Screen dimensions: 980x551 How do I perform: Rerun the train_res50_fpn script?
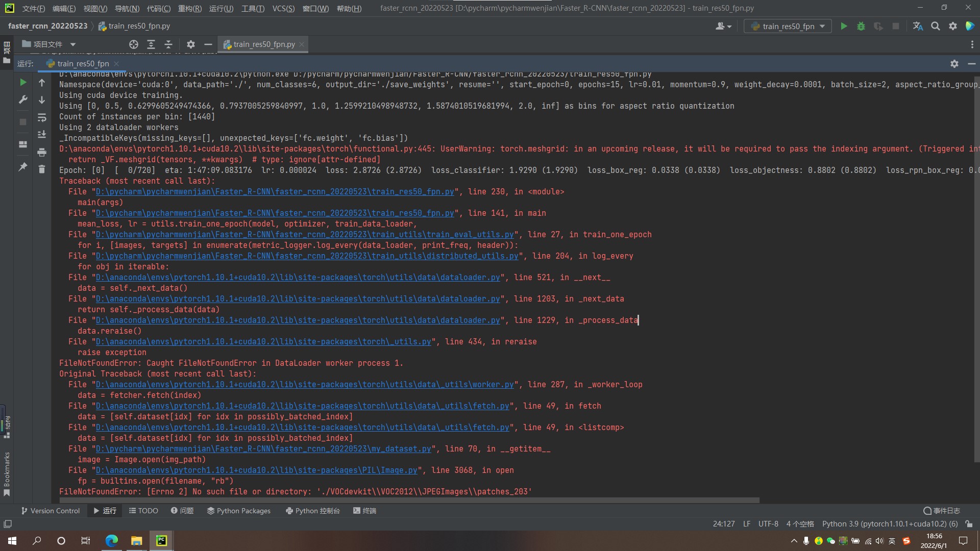point(22,82)
